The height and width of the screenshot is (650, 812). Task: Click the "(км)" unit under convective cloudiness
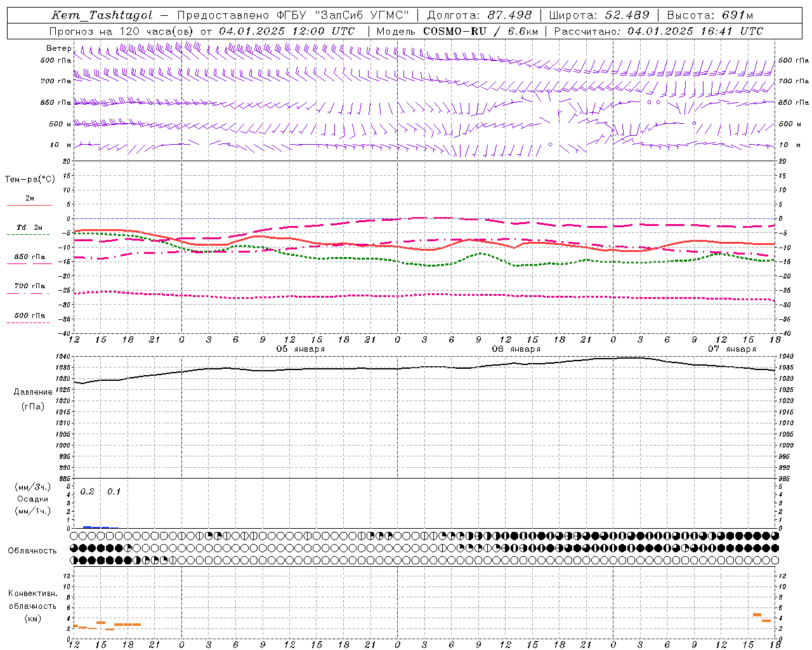coord(32,618)
